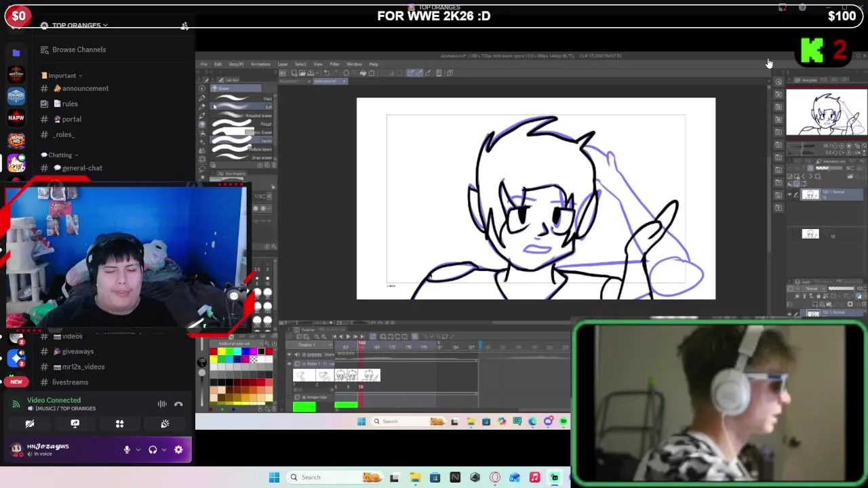868x488 pixels.
Task: Open Discord activities launcher
Action: click(119, 424)
